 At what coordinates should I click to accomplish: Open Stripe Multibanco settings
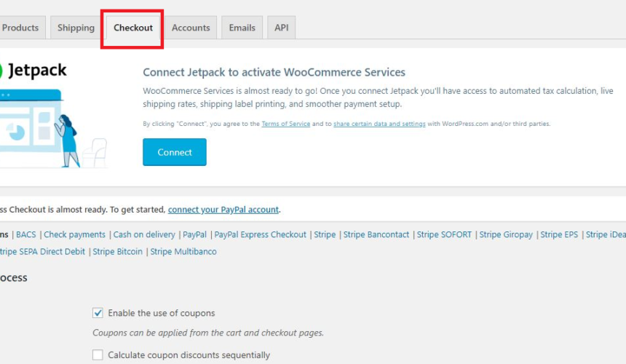[x=183, y=252]
